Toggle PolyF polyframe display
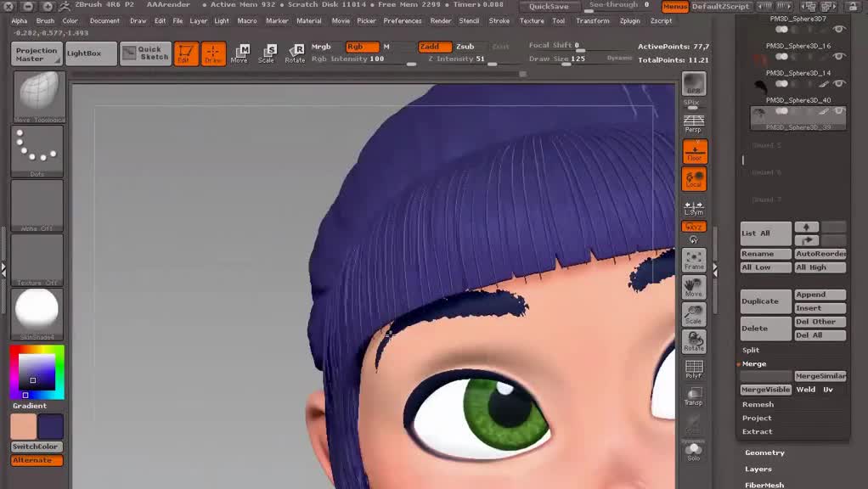The height and width of the screenshot is (489, 868). [694, 369]
